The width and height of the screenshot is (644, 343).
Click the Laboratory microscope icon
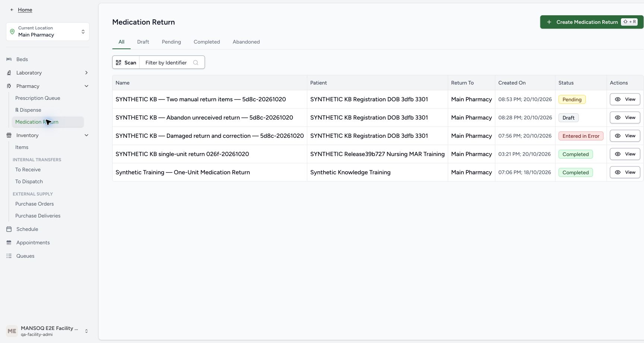(9, 73)
